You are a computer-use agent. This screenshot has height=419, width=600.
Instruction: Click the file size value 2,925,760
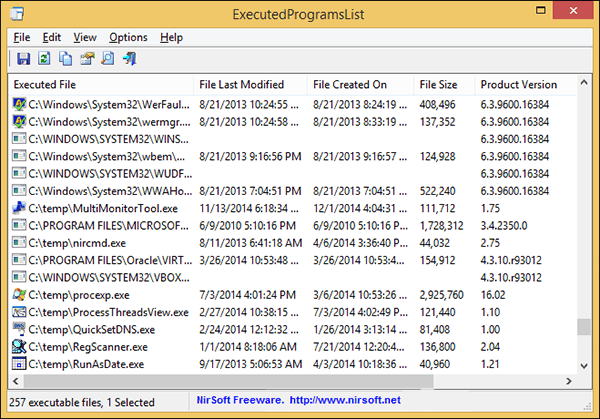442,295
